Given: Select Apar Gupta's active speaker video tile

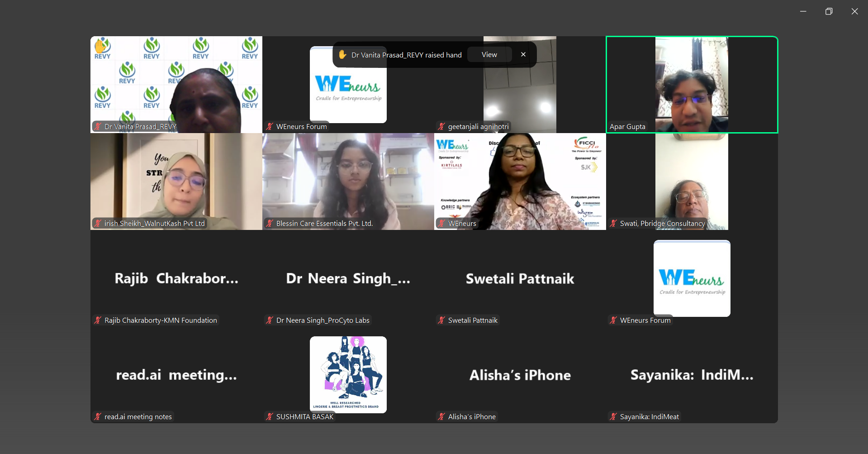Looking at the screenshot, I should [692, 85].
